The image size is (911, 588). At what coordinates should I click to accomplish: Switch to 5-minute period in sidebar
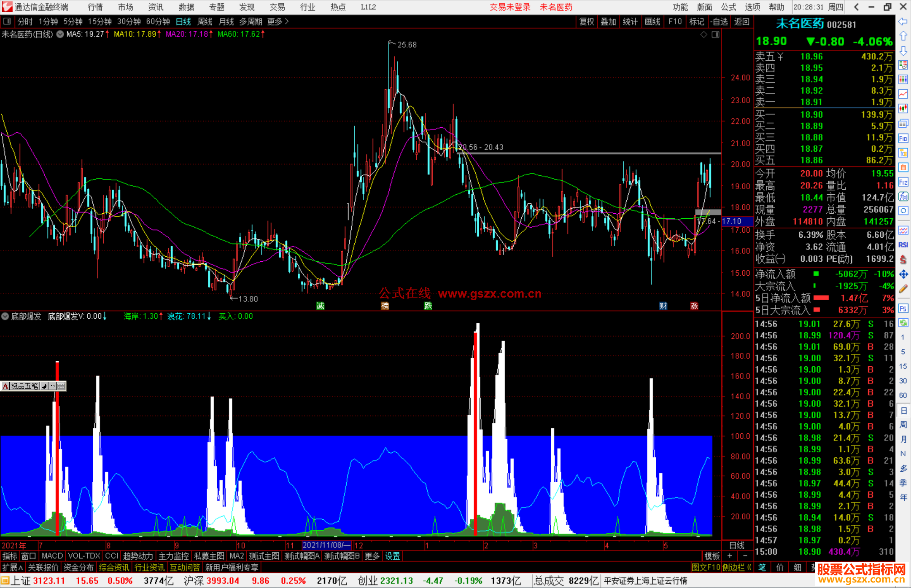(x=903, y=352)
